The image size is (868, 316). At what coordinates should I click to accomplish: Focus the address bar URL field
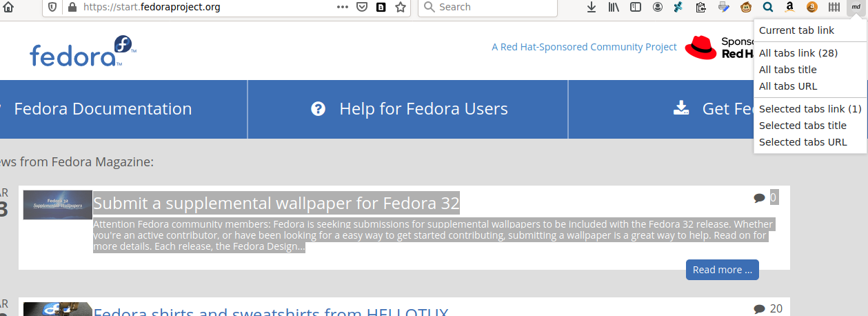207,7
